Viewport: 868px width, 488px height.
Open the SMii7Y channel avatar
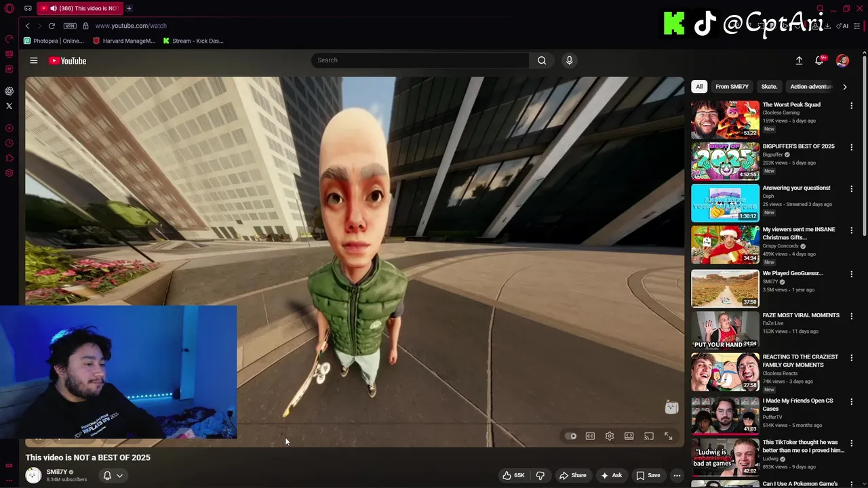(33, 475)
